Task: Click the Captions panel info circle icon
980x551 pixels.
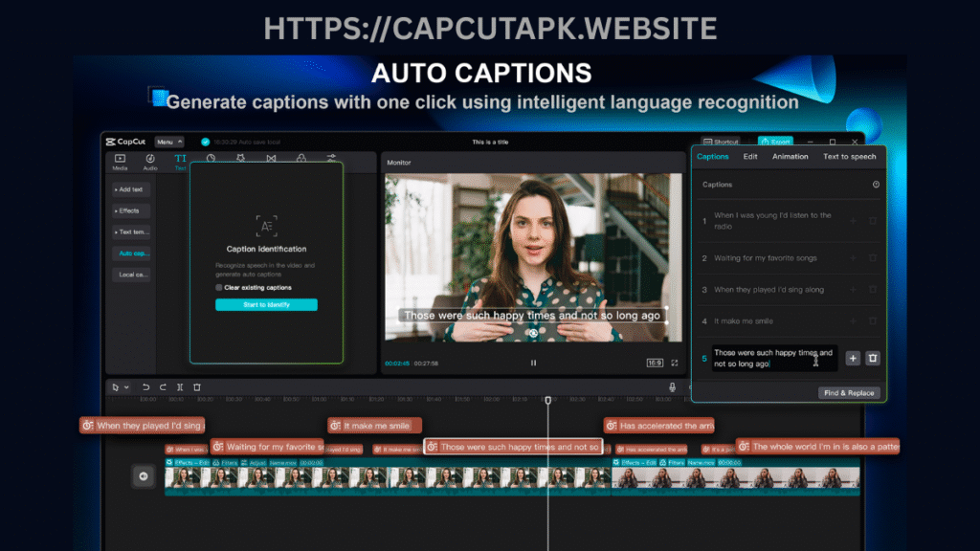Action: pos(876,185)
